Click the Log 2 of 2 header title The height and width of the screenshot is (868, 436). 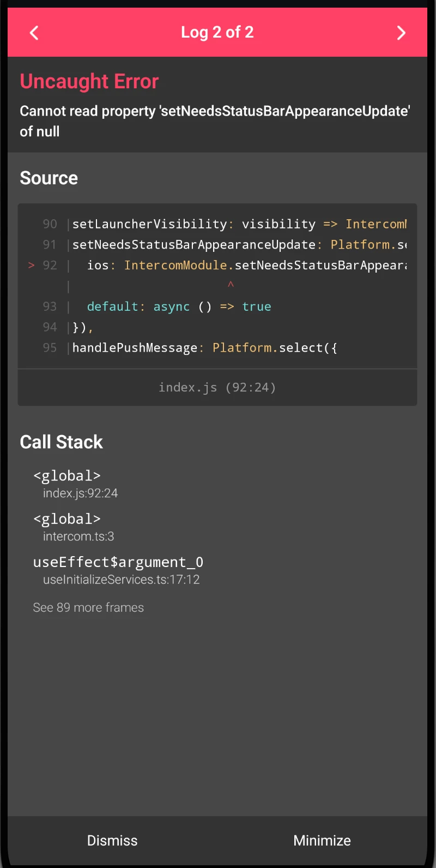coord(217,33)
